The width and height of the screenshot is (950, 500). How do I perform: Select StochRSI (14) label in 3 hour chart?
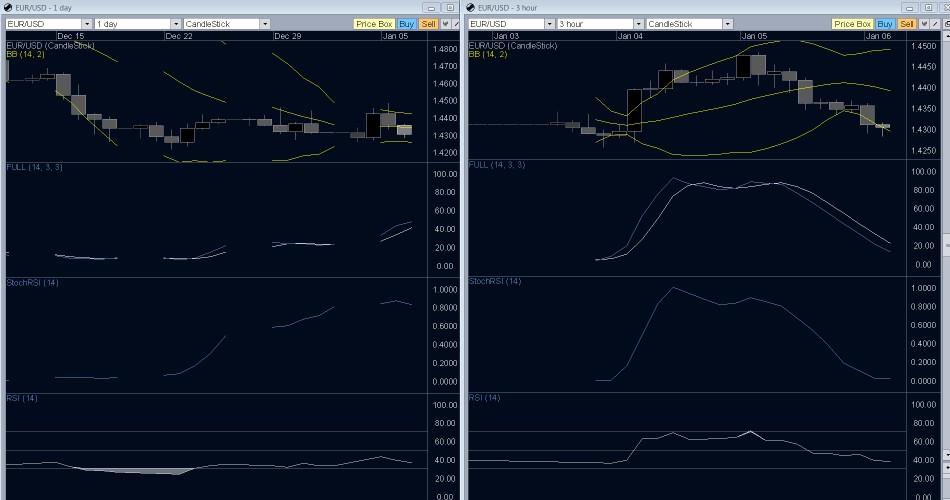click(495, 281)
